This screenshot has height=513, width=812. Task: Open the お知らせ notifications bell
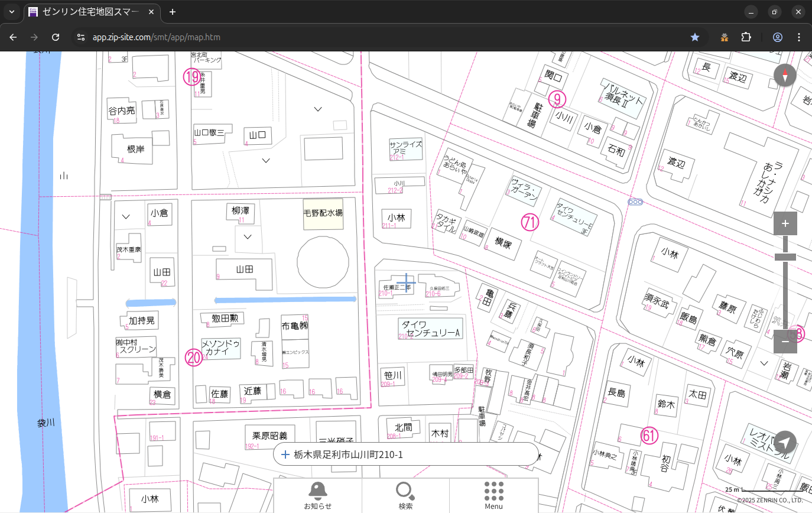[317, 495]
